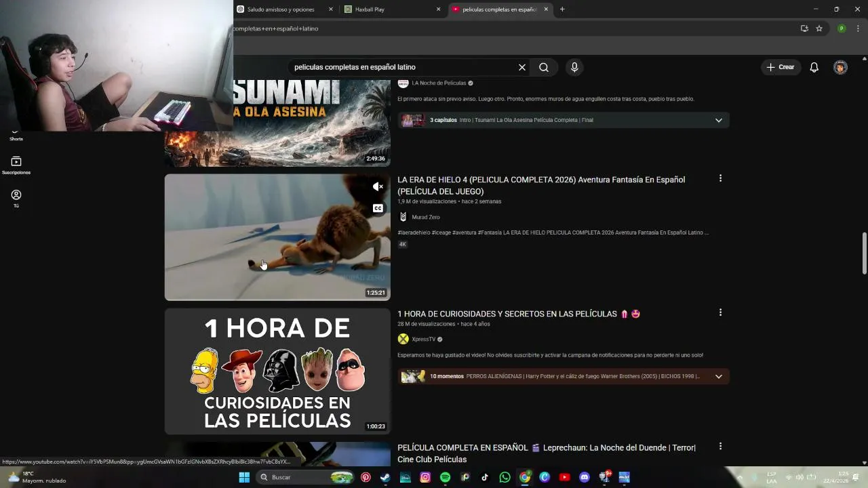Open the XpressTV channel
Image resolution: width=868 pixels, height=488 pixels.
tap(424, 339)
